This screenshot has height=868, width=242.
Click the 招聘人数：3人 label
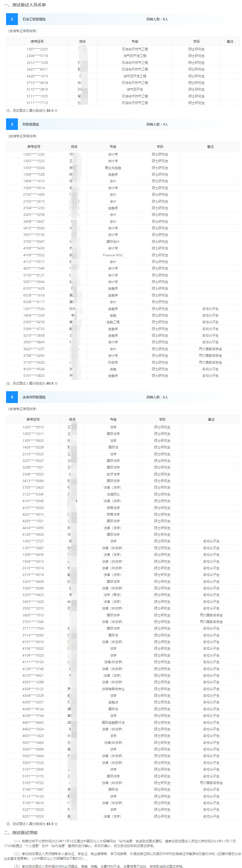pos(157,397)
